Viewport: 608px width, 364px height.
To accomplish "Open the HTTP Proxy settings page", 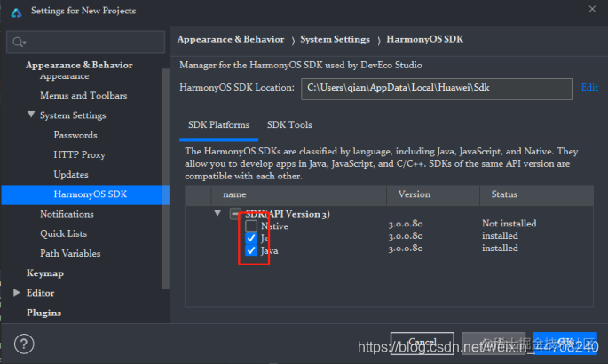I will tap(80, 154).
